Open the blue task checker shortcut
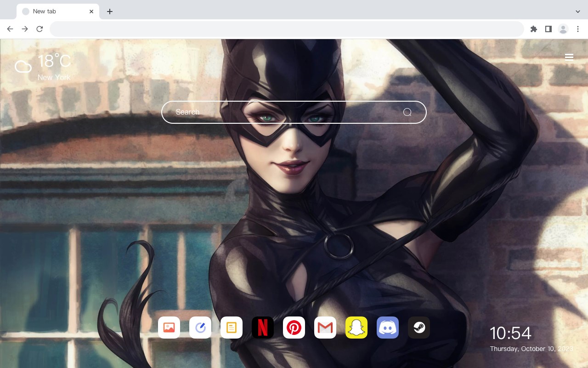This screenshot has height=368, width=588. tap(200, 328)
